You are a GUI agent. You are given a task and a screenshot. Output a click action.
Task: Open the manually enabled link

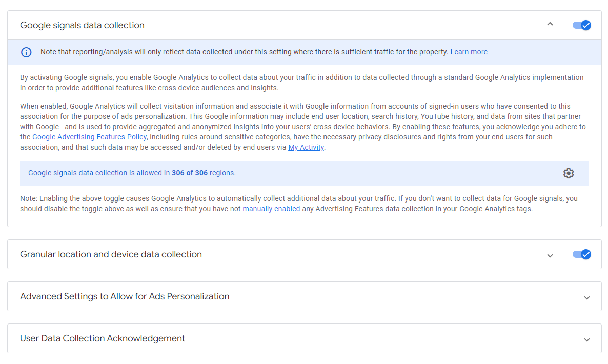pyautogui.click(x=271, y=209)
